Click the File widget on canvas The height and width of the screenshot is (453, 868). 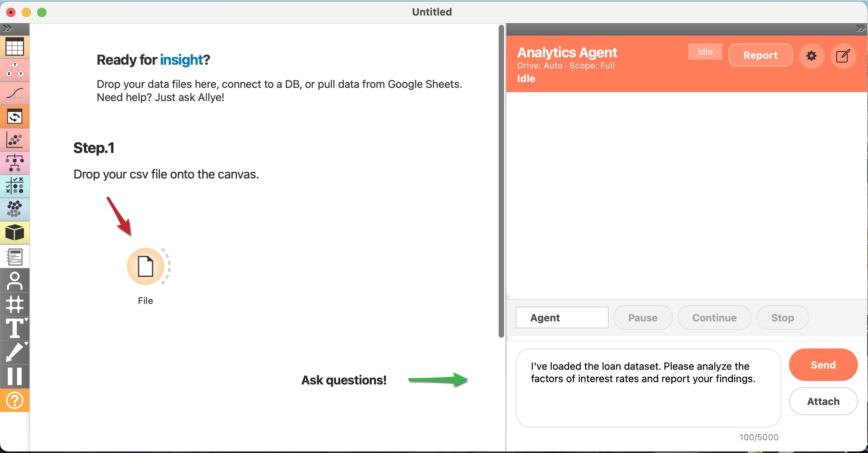tap(146, 266)
